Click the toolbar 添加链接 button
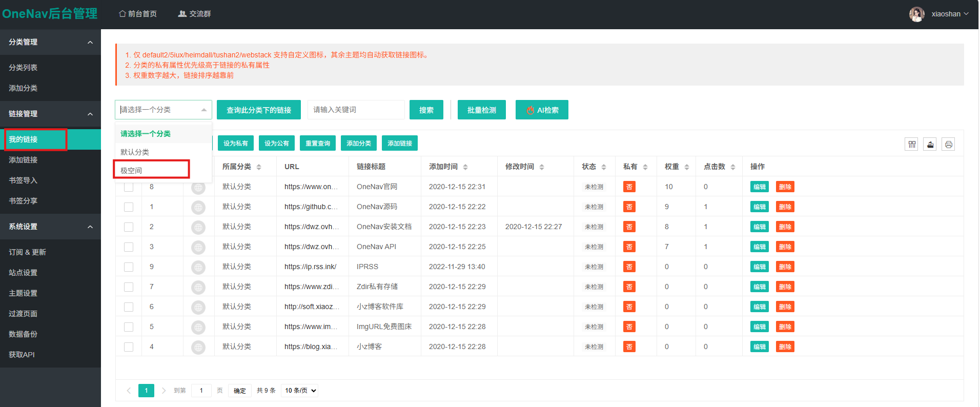 400,144
